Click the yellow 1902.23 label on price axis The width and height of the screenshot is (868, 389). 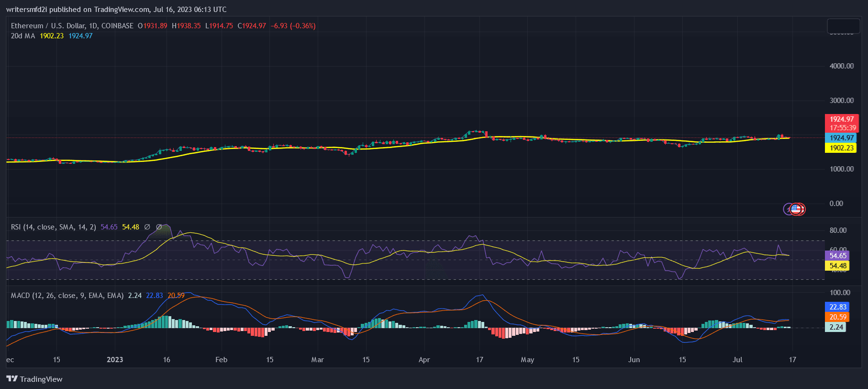coord(841,148)
